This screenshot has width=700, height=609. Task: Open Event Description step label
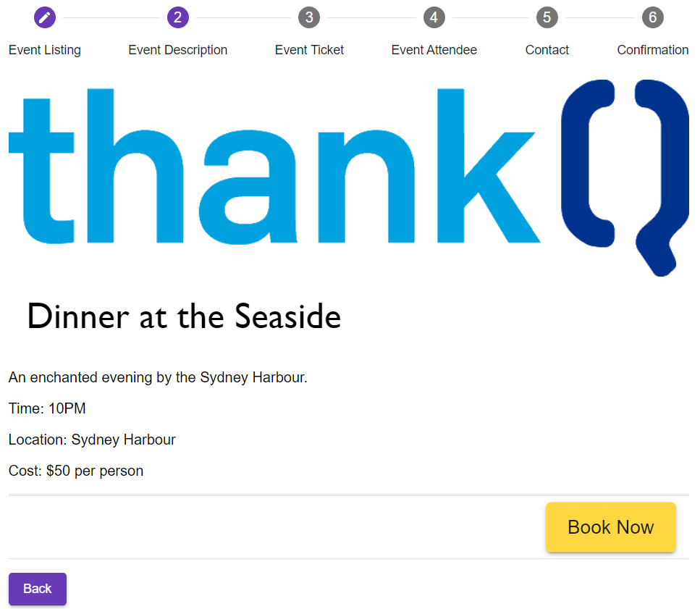[177, 50]
